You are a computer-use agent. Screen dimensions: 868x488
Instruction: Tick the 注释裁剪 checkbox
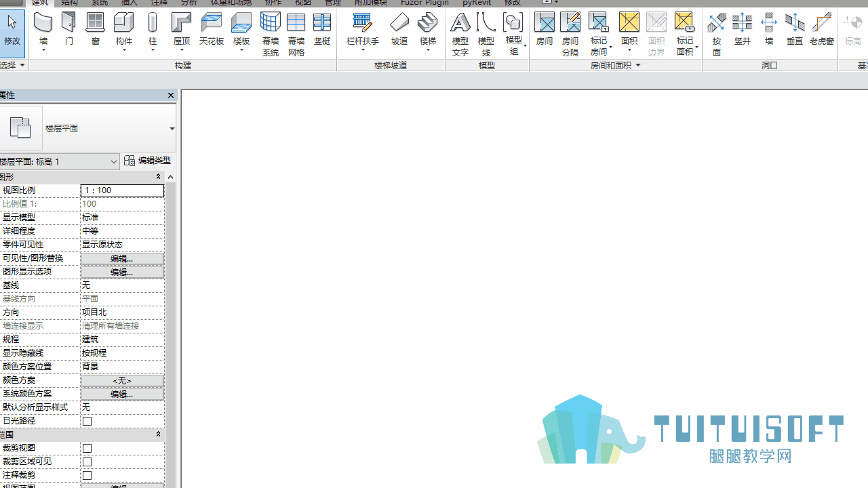(87, 475)
